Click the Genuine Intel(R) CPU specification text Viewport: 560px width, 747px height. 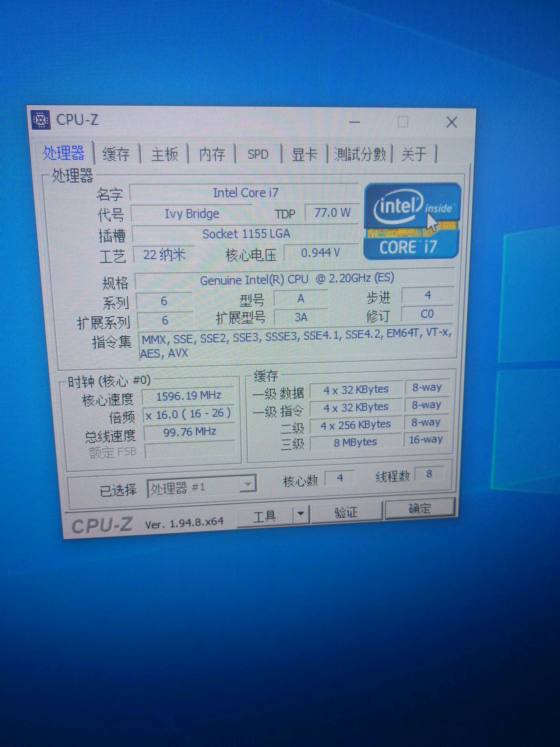pyautogui.click(x=297, y=279)
